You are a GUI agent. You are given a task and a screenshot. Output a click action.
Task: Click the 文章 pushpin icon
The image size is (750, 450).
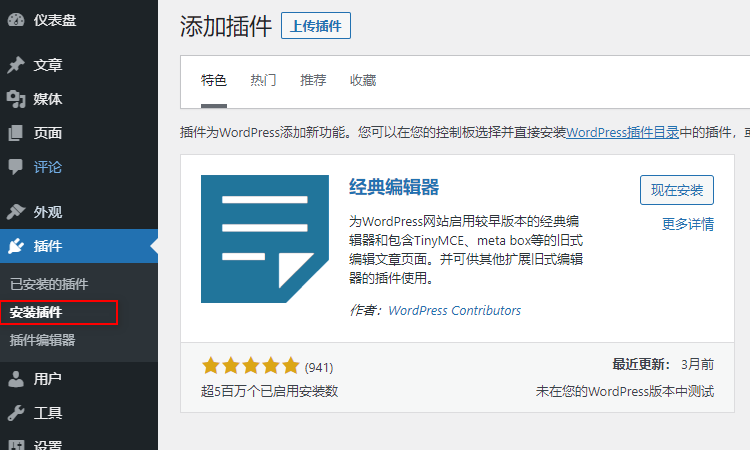click(x=16, y=65)
